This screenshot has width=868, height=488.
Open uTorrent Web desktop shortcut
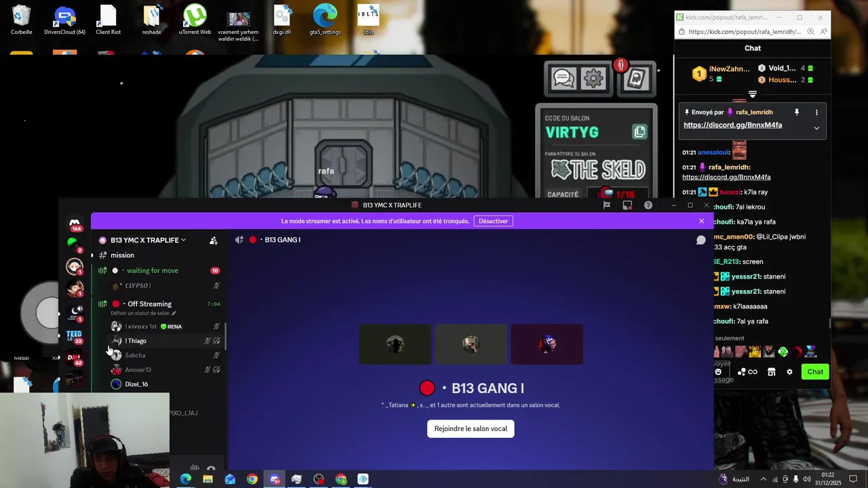(195, 20)
